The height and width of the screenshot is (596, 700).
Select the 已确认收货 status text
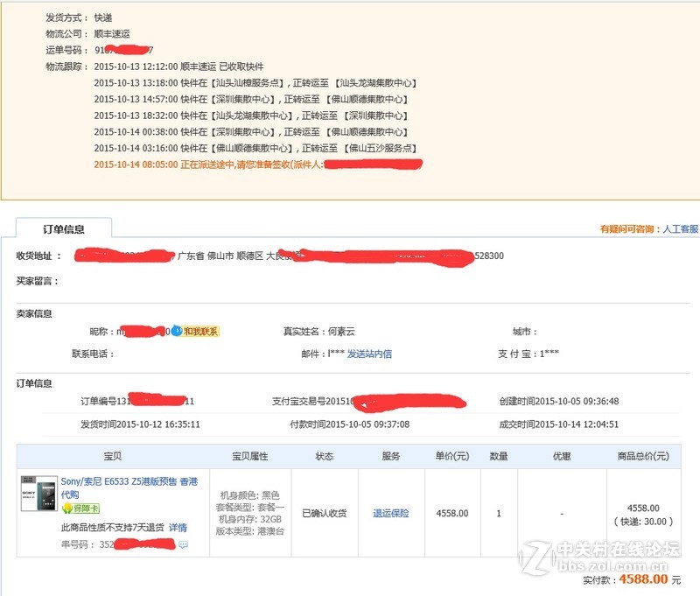pyautogui.click(x=324, y=514)
